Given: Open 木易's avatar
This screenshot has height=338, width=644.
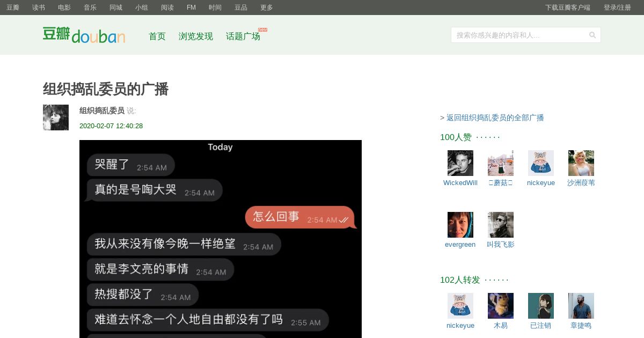Looking at the screenshot, I should (501, 306).
